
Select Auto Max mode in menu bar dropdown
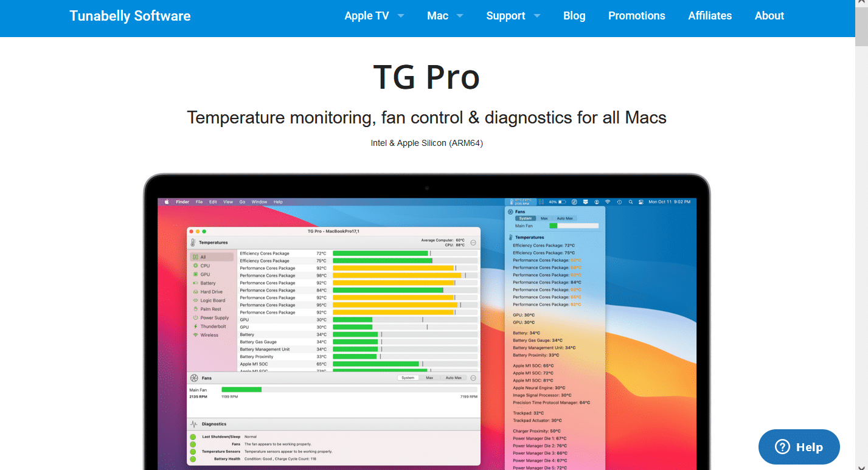[x=564, y=218]
